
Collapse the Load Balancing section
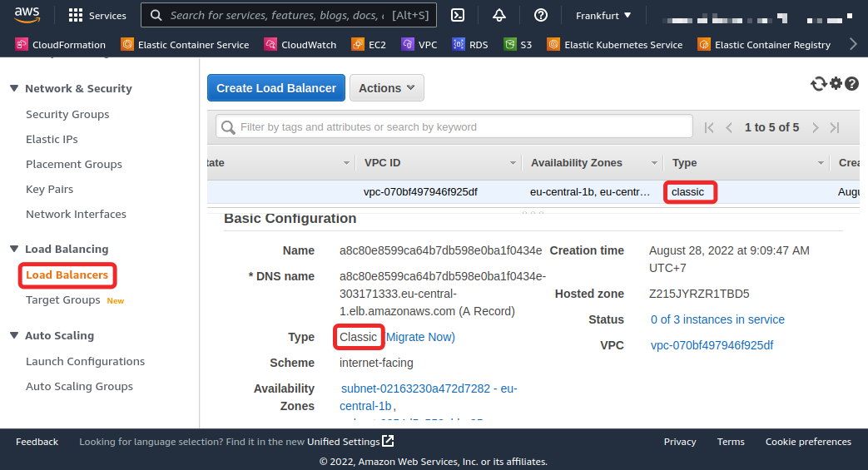14,249
